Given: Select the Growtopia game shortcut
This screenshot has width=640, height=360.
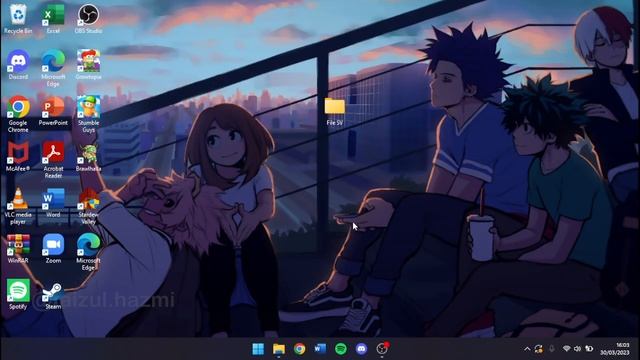Looking at the screenshot, I should coord(88,64).
